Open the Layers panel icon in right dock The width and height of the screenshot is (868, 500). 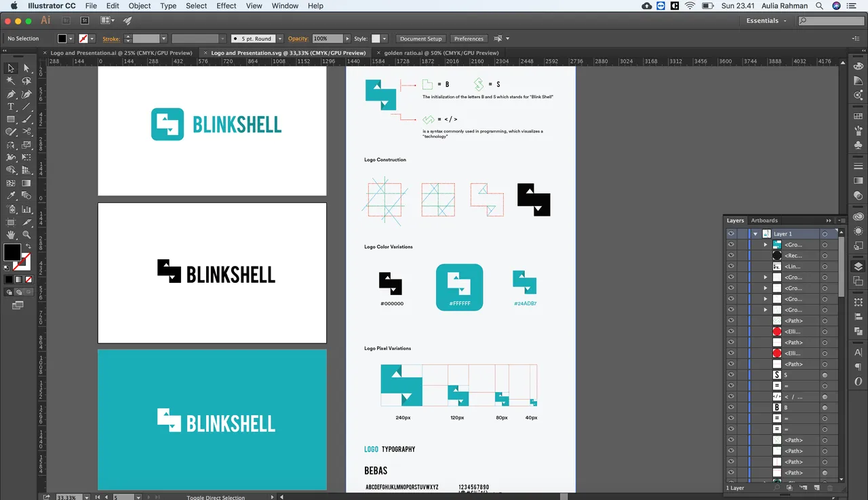(x=858, y=266)
